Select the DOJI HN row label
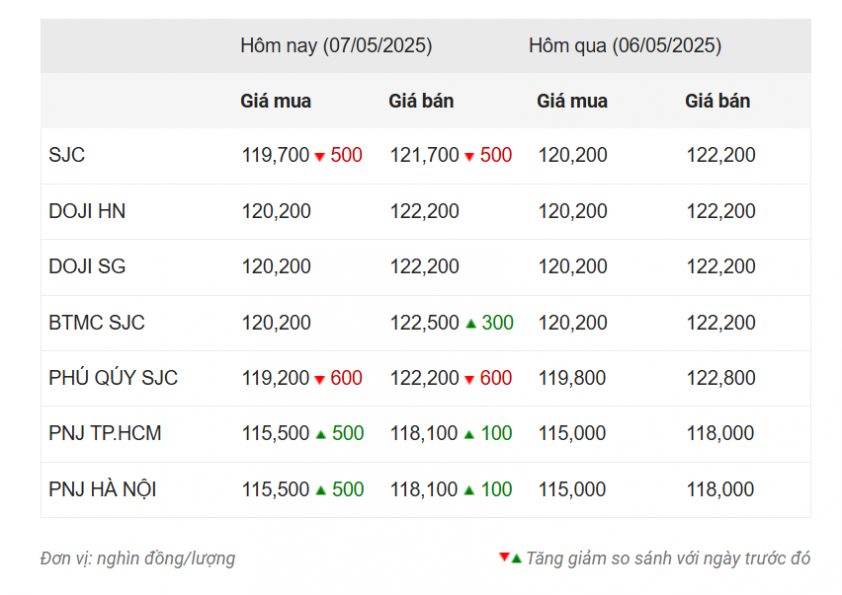The height and width of the screenshot is (595, 842). pyautogui.click(x=87, y=211)
